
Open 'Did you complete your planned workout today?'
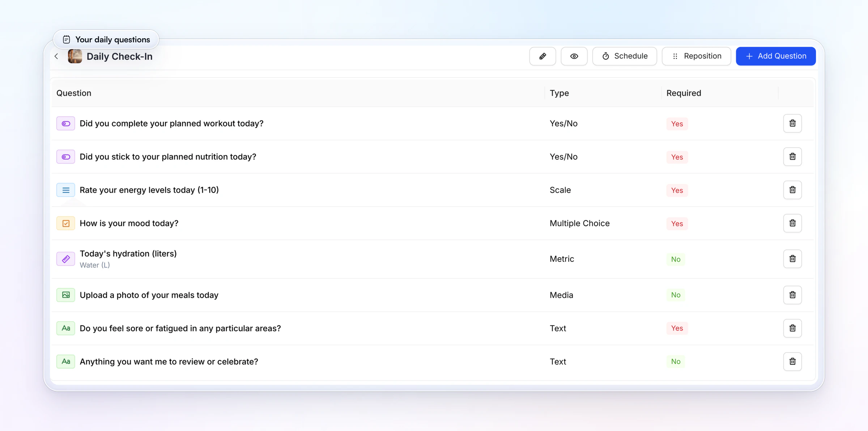point(171,123)
